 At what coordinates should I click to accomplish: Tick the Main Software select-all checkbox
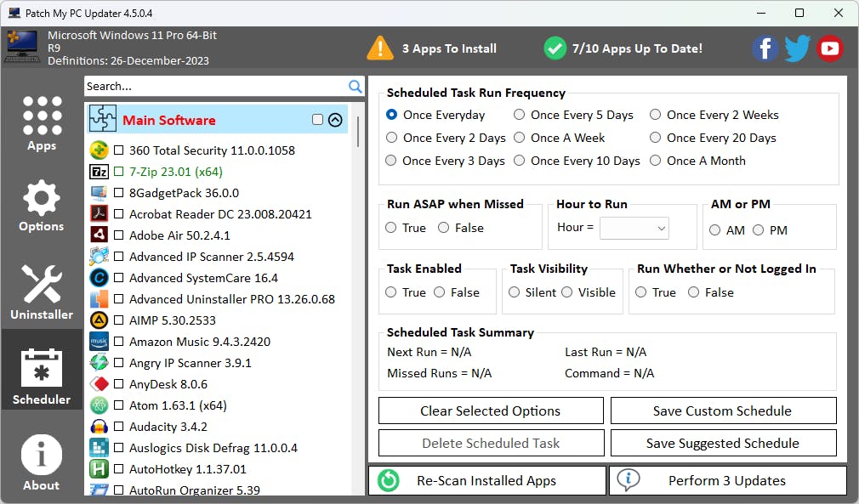click(317, 119)
